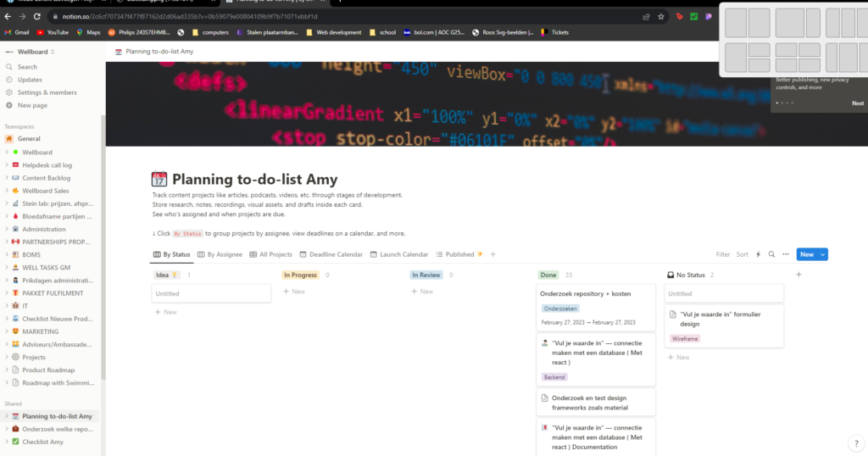Image resolution: width=868 pixels, height=456 pixels.
Task: Open computers bookmark folder
Action: (210, 32)
